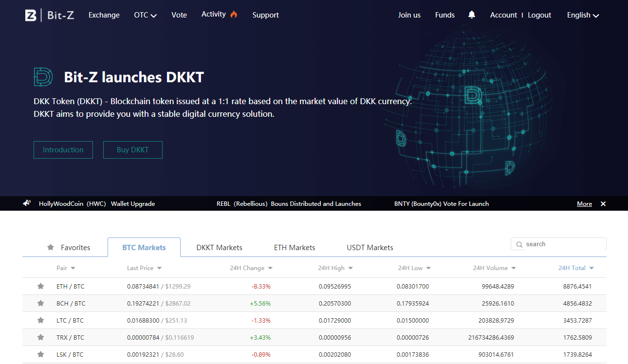Sort by Pair column
This screenshot has width=628, height=364.
coord(66,268)
